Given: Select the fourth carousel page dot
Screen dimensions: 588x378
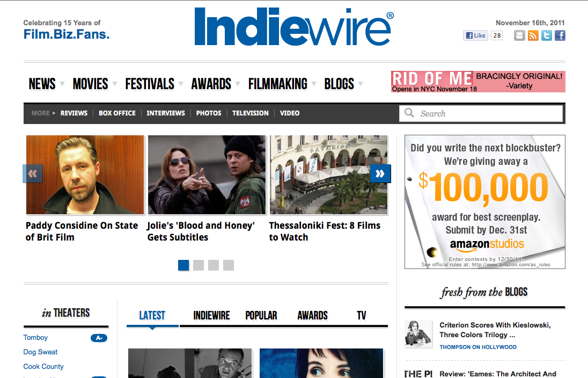Looking at the screenshot, I should pos(229,265).
